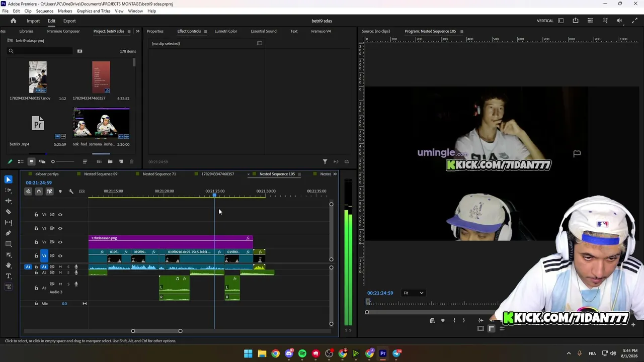Select the 60k_had_semana thumbnail in Project panel
This screenshot has height=362, width=644.
click(x=101, y=123)
